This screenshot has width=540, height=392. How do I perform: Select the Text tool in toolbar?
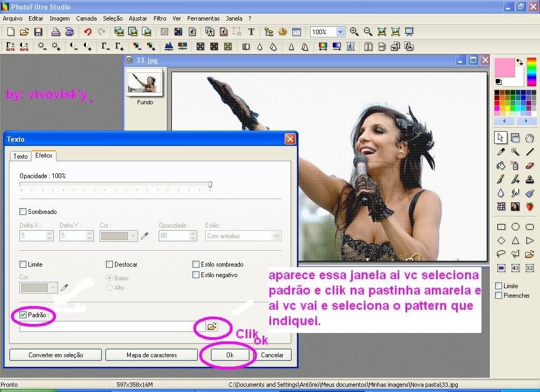[251, 32]
